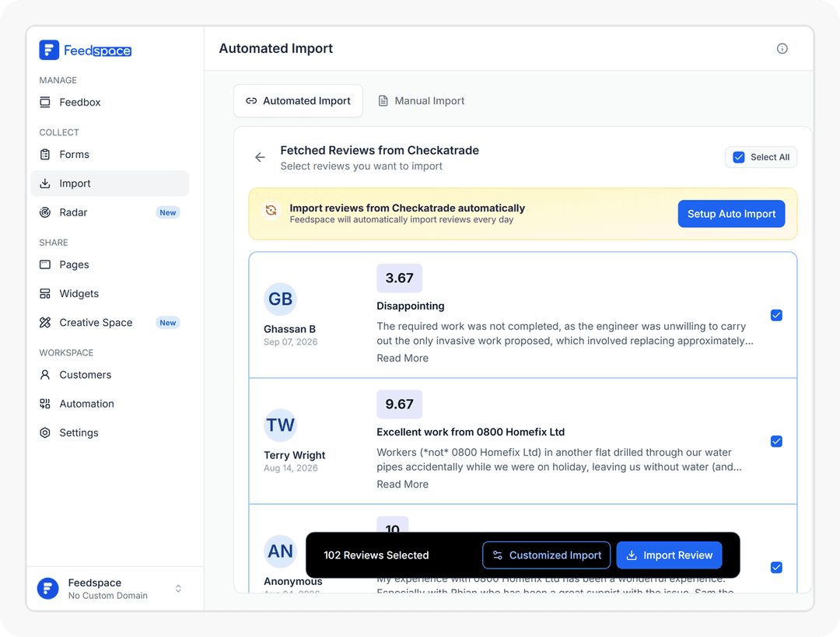
Task: Click Read More on Disappointing review
Action: coord(402,358)
